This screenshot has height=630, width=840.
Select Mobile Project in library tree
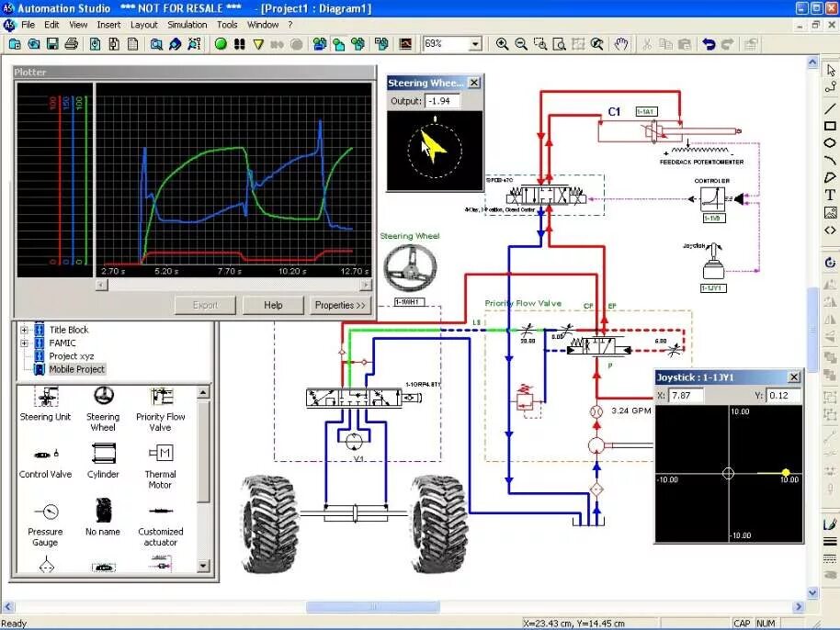click(x=76, y=369)
